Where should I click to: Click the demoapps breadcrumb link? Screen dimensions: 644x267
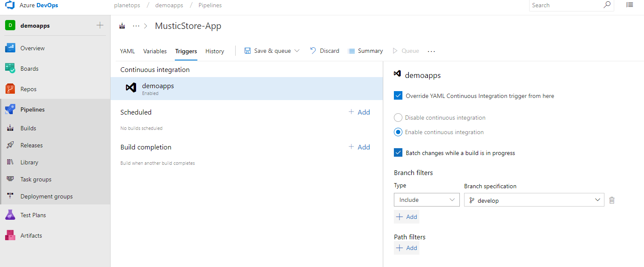[169, 6]
